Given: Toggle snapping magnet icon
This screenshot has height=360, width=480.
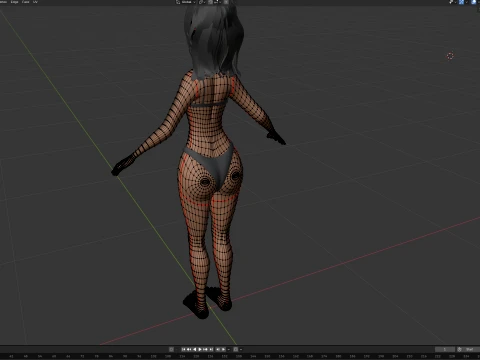Looking at the screenshot, I should [x=210, y=2].
